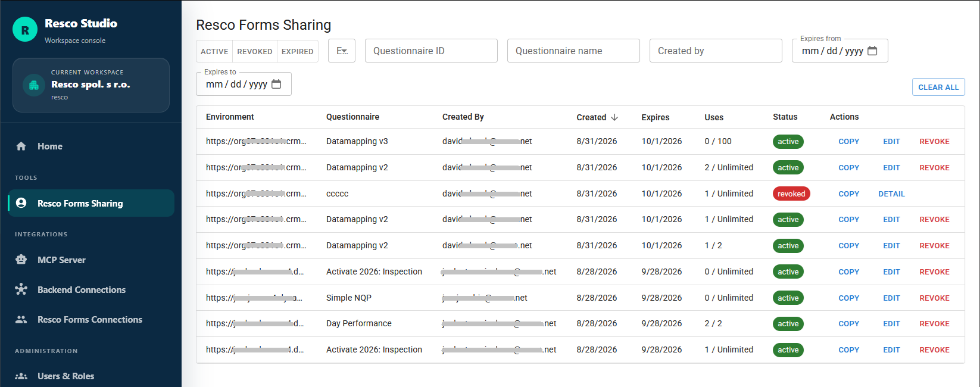Click the Questionnaire ID filter field
This screenshot has width=980, height=387.
tap(431, 51)
